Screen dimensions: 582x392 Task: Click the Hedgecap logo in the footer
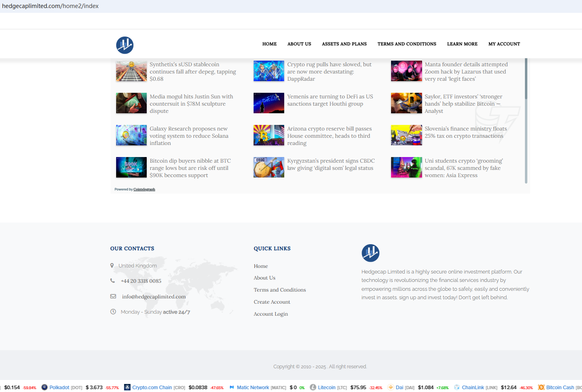click(370, 253)
